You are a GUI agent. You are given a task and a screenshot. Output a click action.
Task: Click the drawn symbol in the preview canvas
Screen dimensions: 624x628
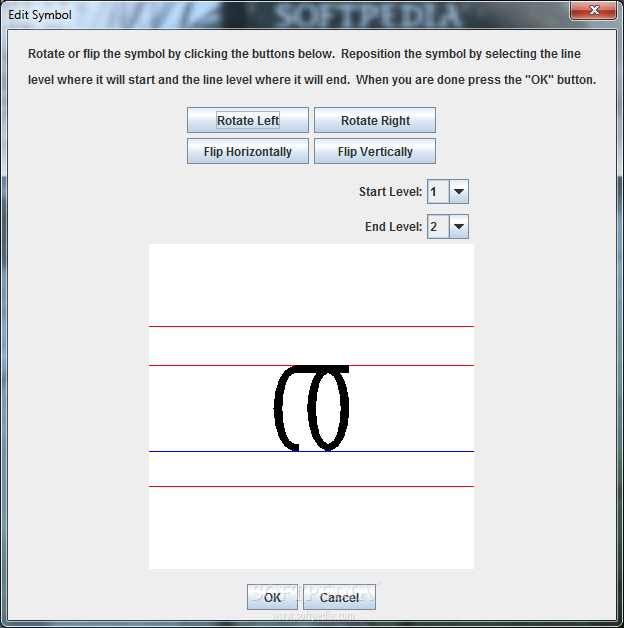point(312,408)
